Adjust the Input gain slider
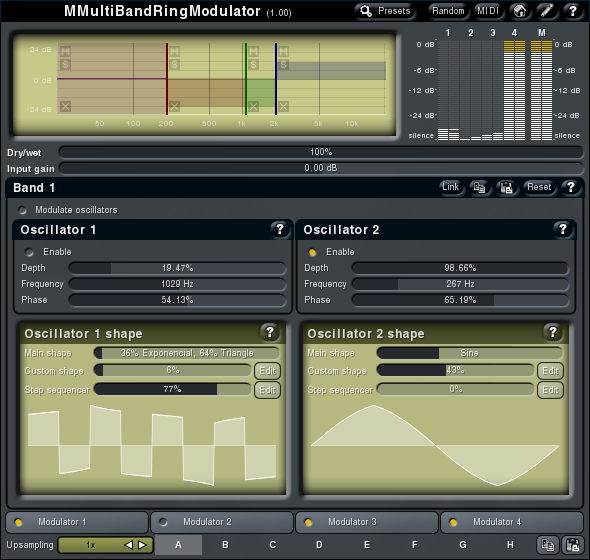This screenshot has width=590, height=560. [321, 168]
